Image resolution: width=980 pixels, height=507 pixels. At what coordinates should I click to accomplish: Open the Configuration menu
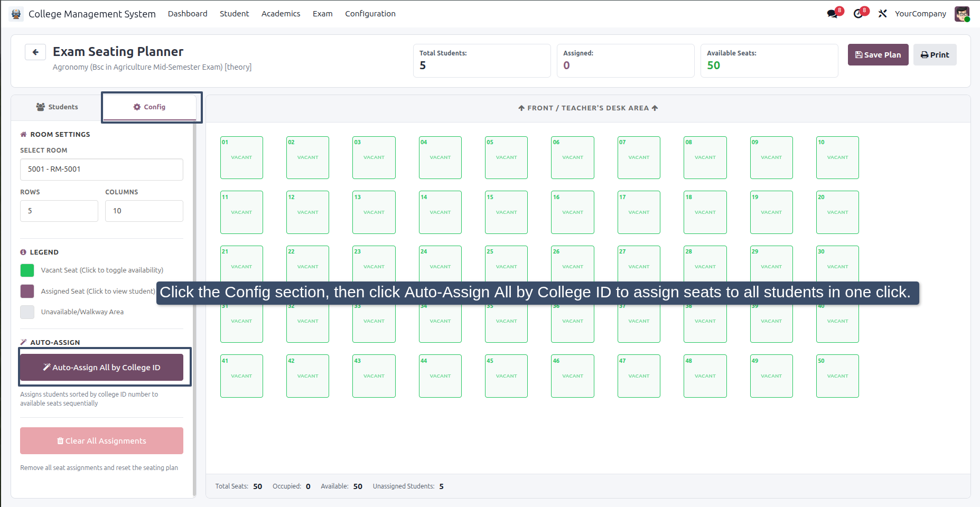tap(370, 14)
